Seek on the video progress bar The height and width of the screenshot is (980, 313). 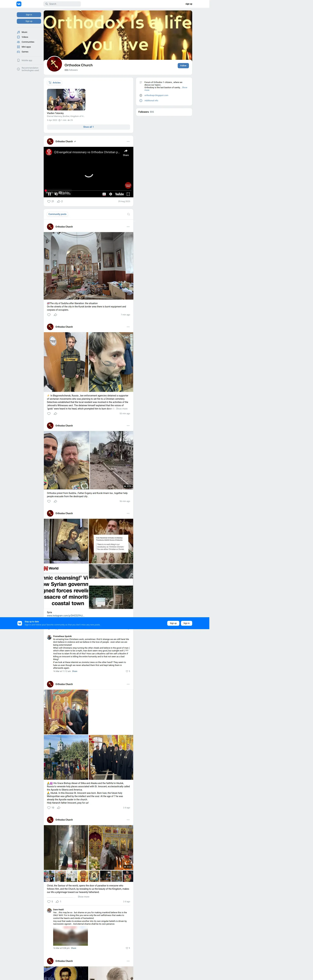pyautogui.click(x=89, y=191)
